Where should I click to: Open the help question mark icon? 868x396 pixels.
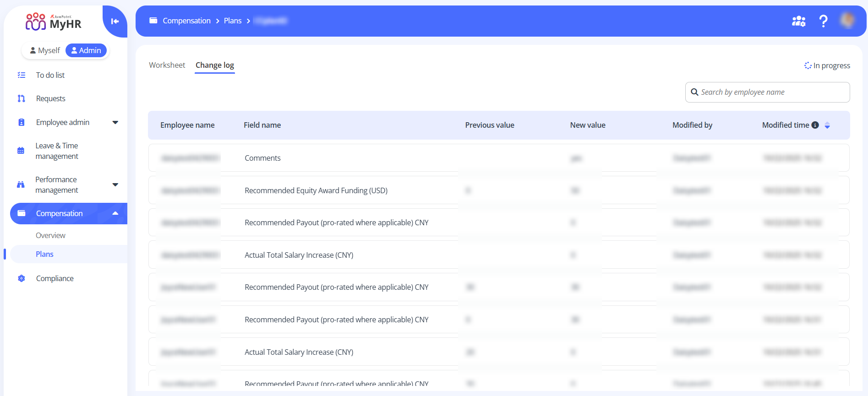tap(823, 21)
